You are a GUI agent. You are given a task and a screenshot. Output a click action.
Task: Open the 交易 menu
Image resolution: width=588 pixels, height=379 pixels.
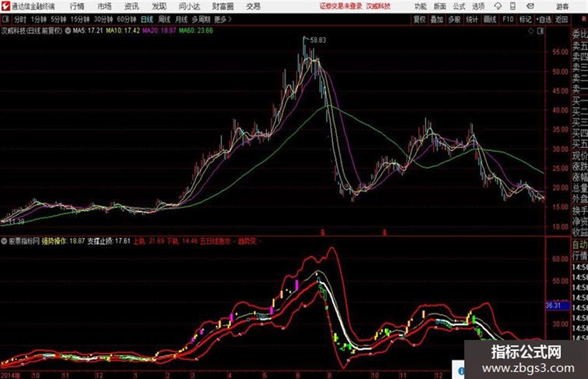tap(253, 6)
